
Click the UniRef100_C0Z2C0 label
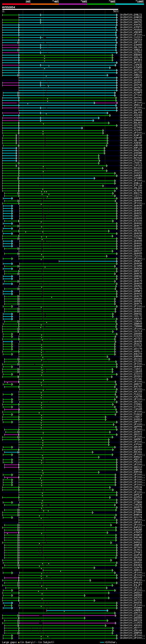pyautogui.click(x=131, y=37)
